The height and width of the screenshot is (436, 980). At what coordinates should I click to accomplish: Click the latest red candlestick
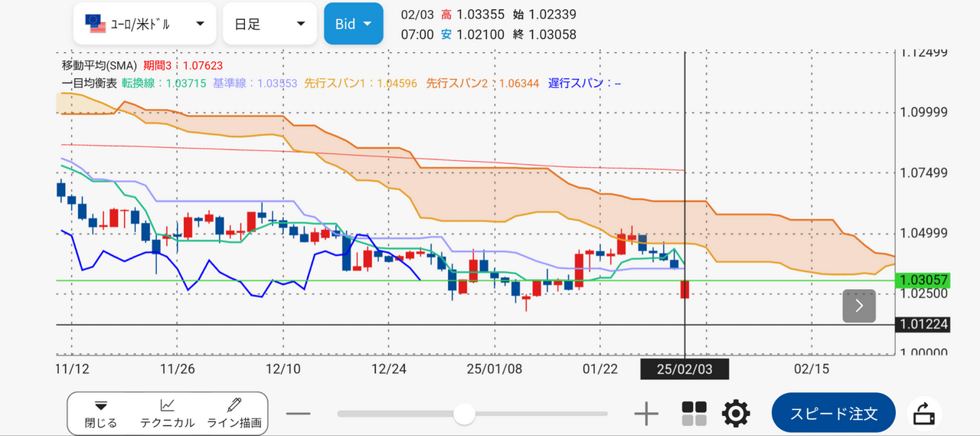[x=684, y=290]
